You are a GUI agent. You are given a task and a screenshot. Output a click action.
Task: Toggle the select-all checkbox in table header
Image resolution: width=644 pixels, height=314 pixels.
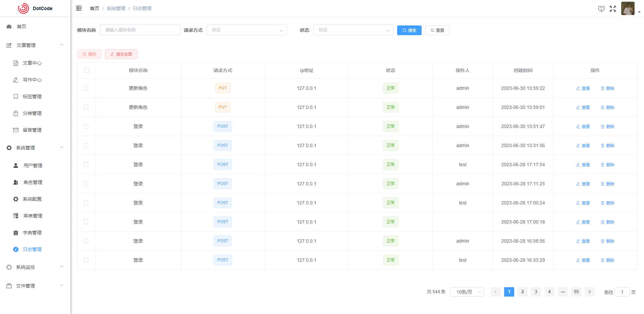pyautogui.click(x=87, y=70)
